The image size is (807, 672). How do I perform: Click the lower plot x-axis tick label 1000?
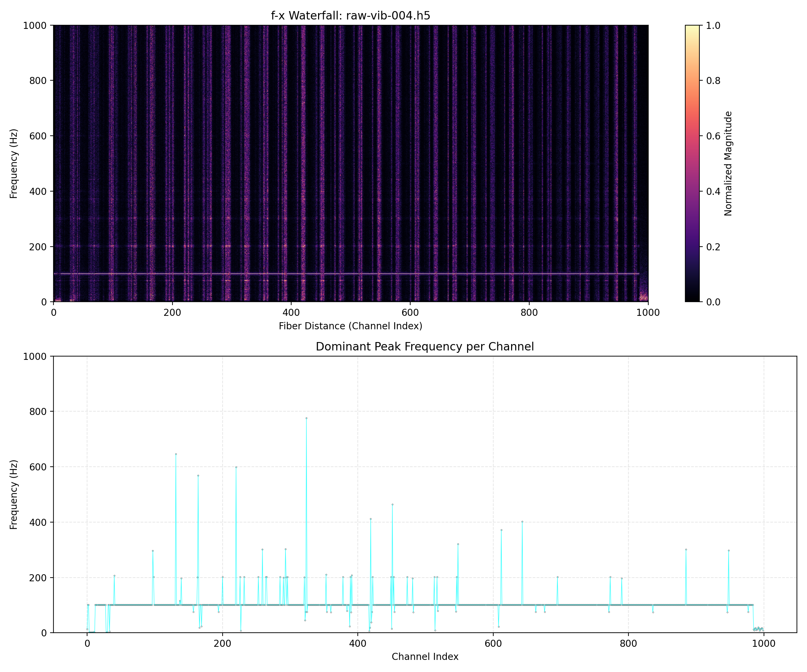pyautogui.click(x=764, y=643)
